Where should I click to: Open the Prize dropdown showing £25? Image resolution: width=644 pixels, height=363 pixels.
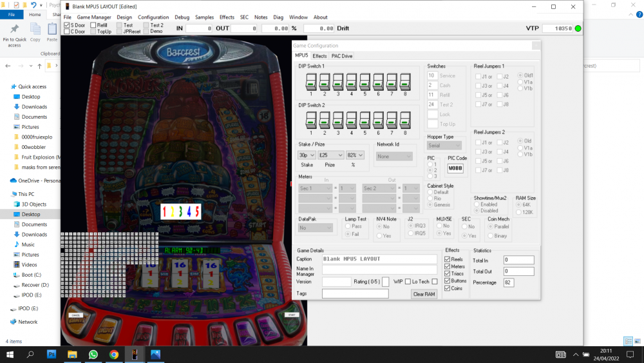[330, 155]
